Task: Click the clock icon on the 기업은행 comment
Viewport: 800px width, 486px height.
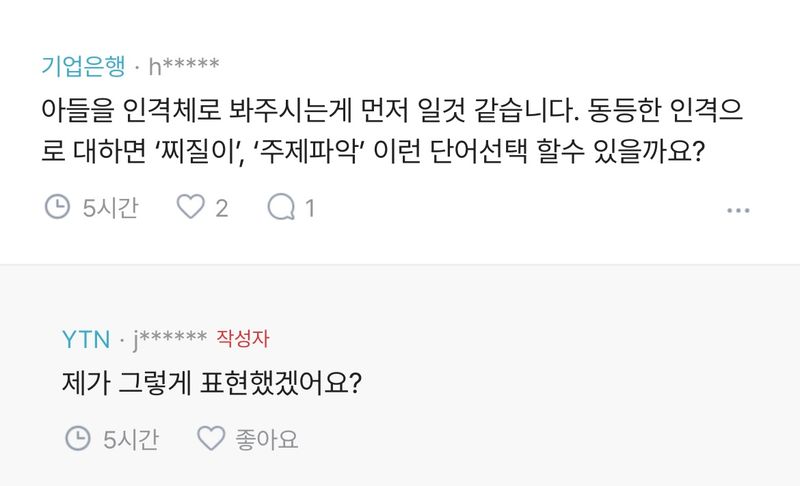Action: pos(58,207)
